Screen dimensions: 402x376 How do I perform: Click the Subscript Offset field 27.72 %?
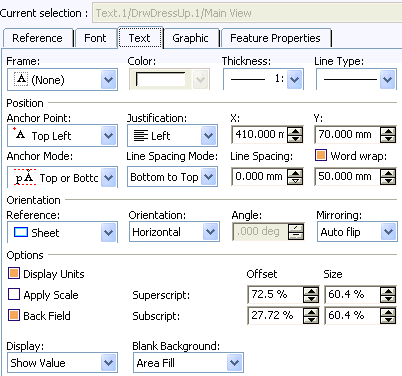pos(275,315)
